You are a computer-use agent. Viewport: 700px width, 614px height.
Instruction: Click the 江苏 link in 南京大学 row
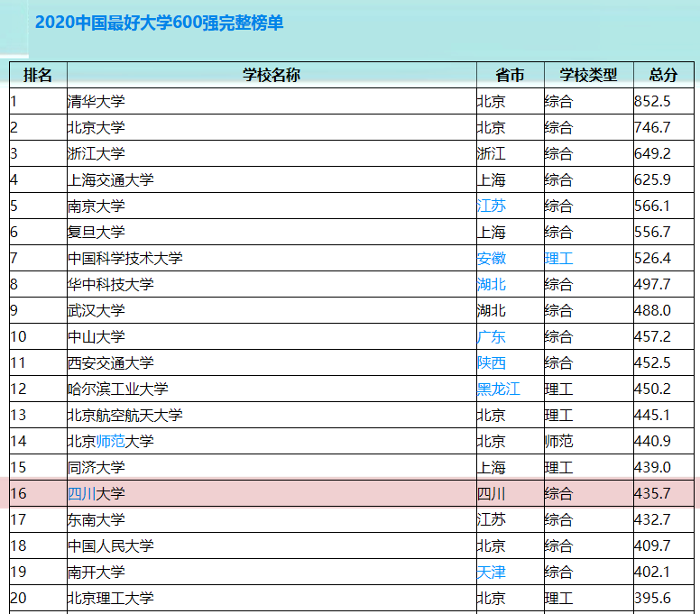491,206
